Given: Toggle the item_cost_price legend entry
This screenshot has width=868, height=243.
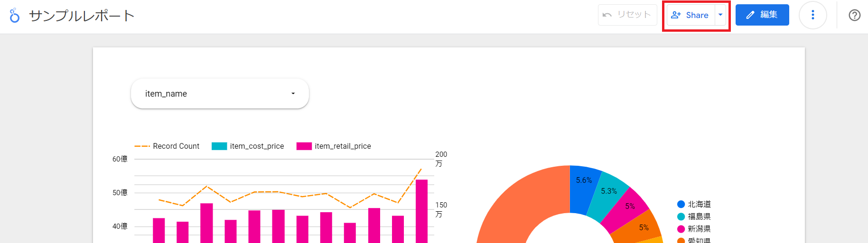Looking at the screenshot, I should coord(248,146).
